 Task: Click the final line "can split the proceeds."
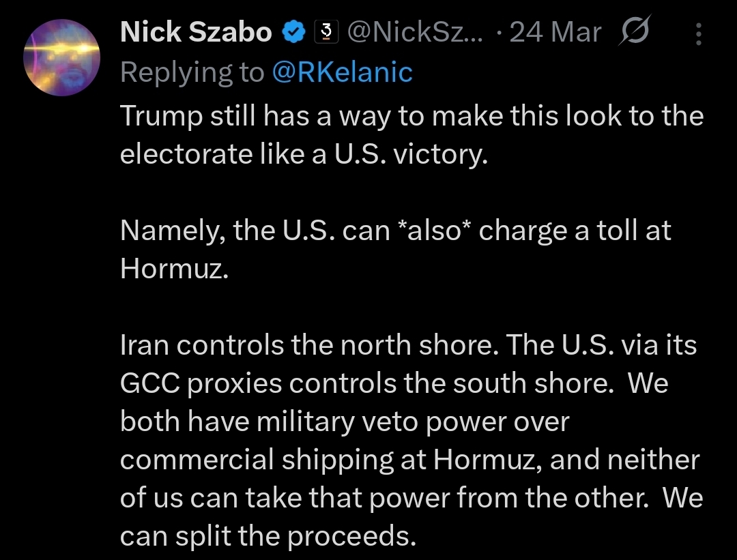pyautogui.click(x=268, y=537)
